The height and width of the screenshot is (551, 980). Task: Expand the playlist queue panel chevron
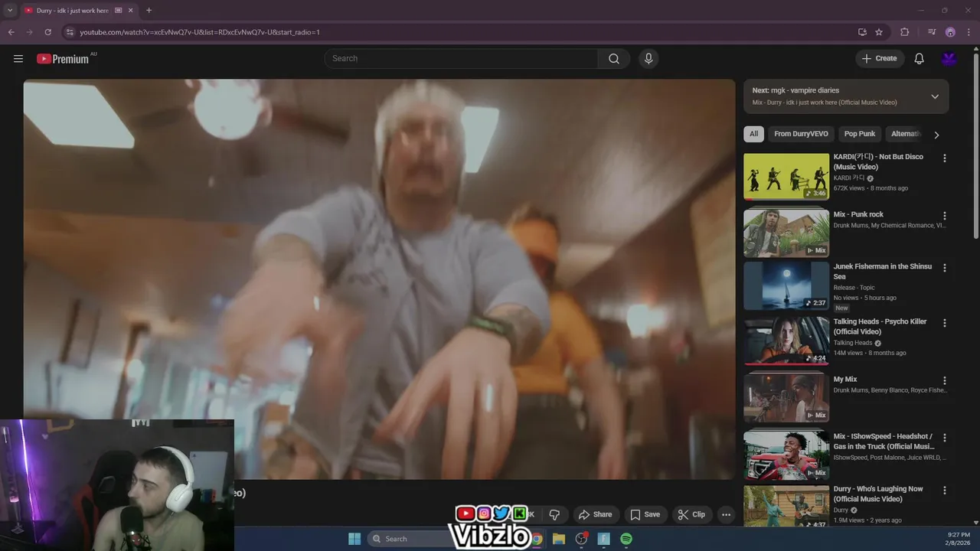coord(935,96)
